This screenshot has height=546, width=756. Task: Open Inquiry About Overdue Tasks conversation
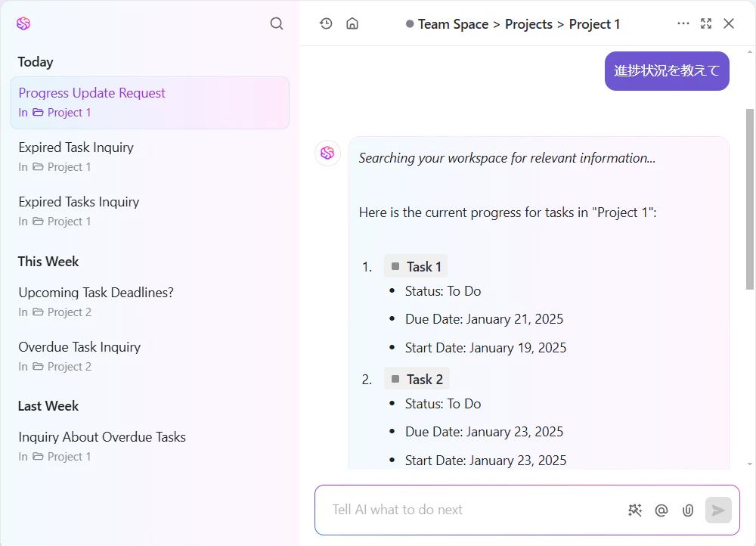tap(150, 447)
